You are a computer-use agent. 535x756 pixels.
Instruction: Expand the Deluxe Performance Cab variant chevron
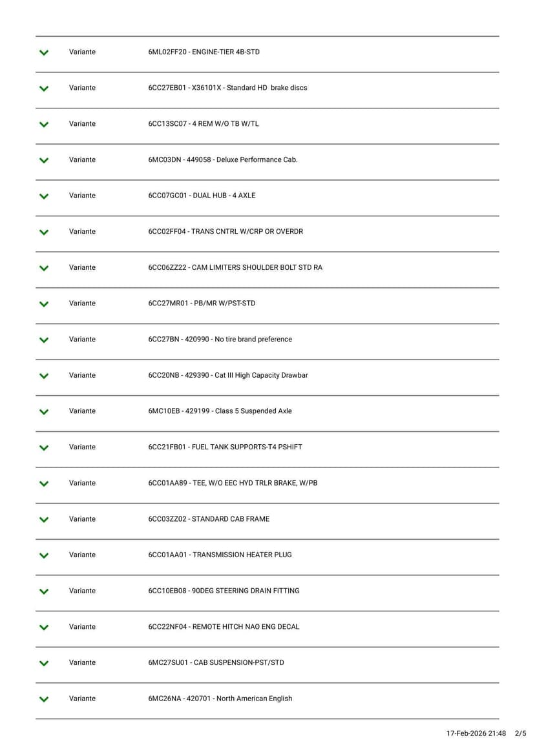pos(43,160)
